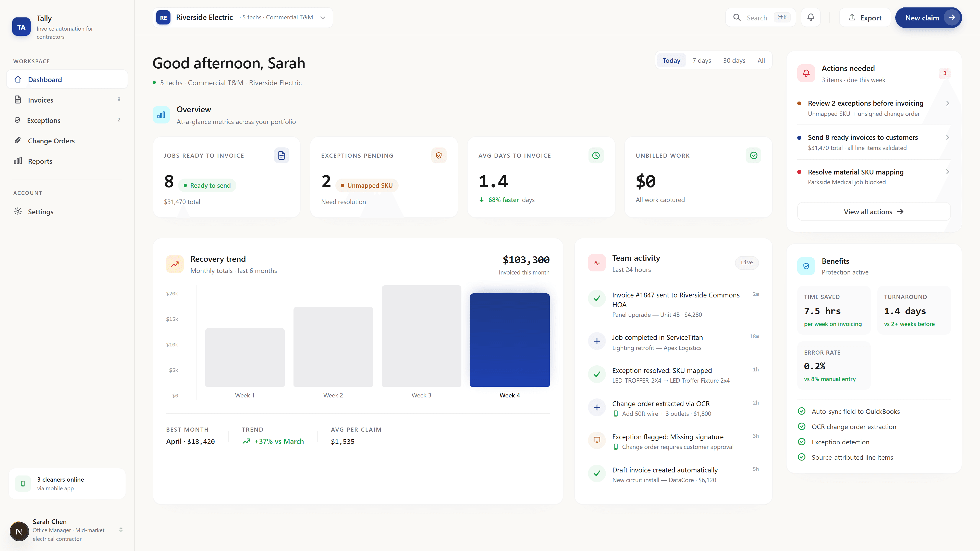
Task: Click the Search input field
Action: pos(760,18)
